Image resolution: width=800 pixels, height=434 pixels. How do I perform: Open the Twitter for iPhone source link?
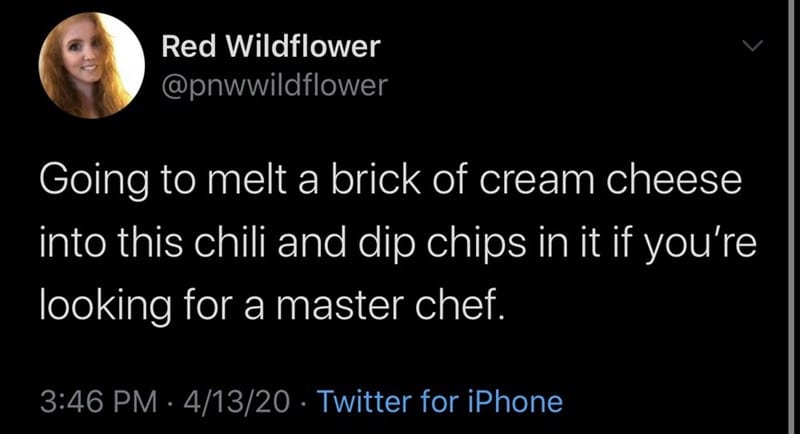tap(440, 401)
